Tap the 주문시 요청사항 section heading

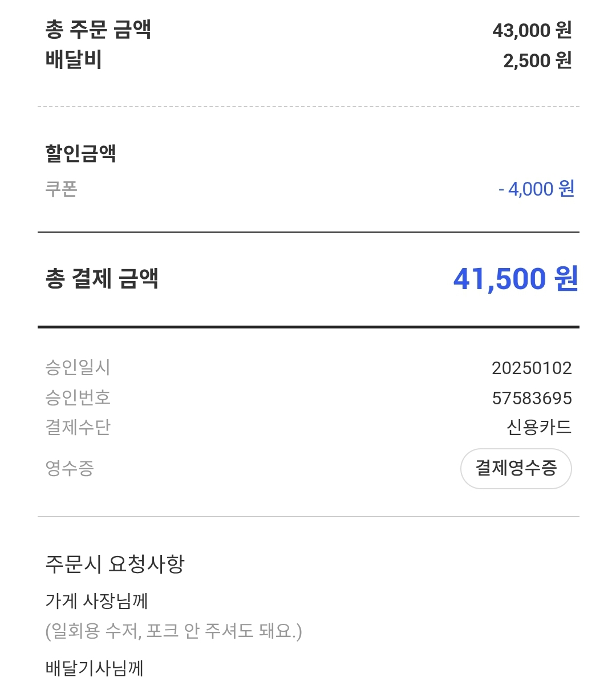[115, 564]
